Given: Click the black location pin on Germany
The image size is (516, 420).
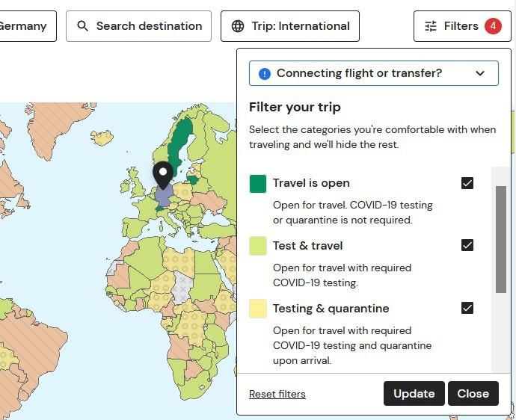Looking at the screenshot, I should (163, 175).
